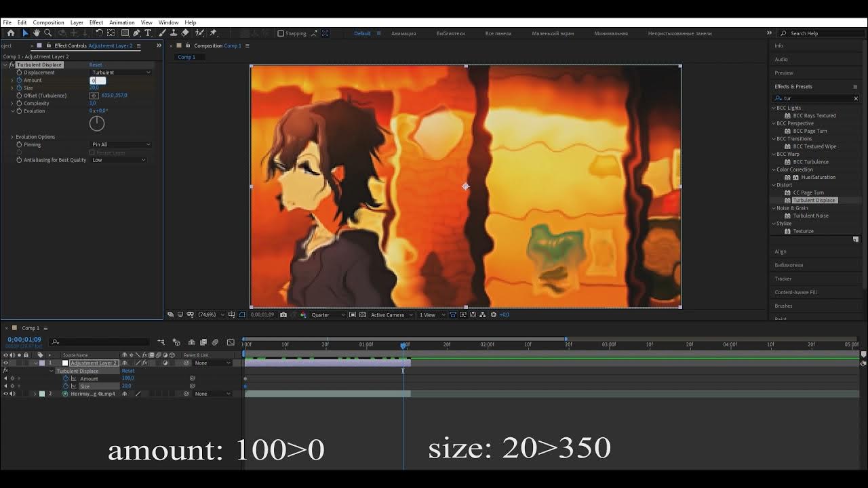The image size is (868, 488).
Task: Click the Motion Blur enable icon in timeline
Action: point(215,342)
